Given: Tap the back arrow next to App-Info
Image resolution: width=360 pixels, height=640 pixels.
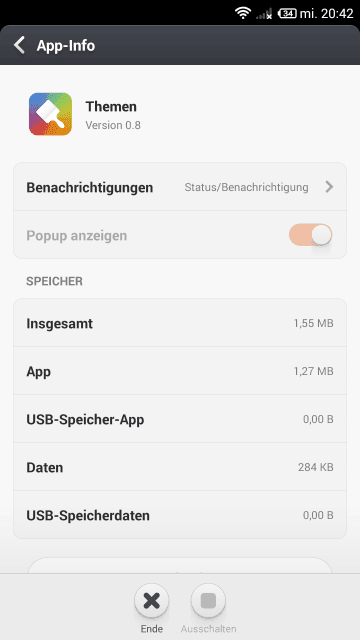Looking at the screenshot, I should click(x=19, y=45).
